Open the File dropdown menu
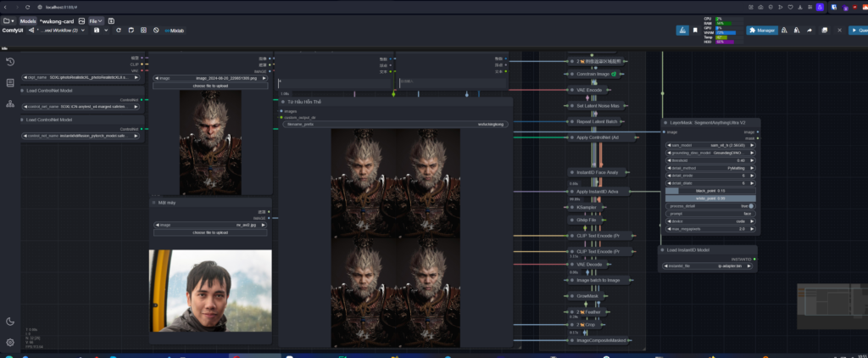Screen dimensions: 868x358 (x=96, y=21)
